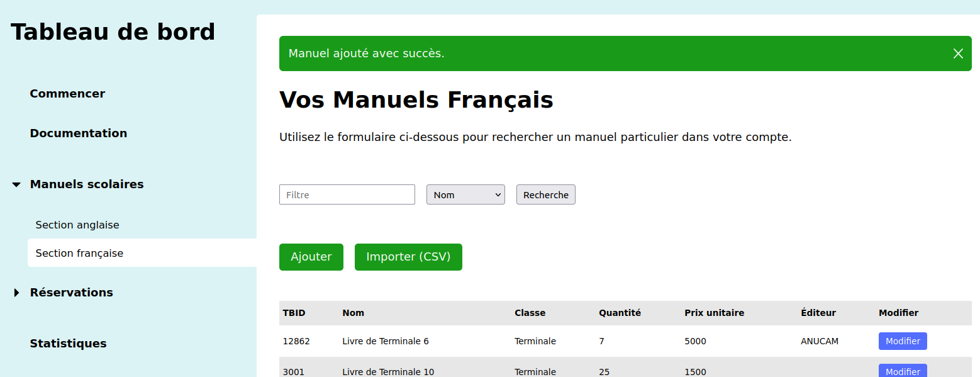Click the Classe column header
This screenshot has height=377, width=980.
[530, 313]
